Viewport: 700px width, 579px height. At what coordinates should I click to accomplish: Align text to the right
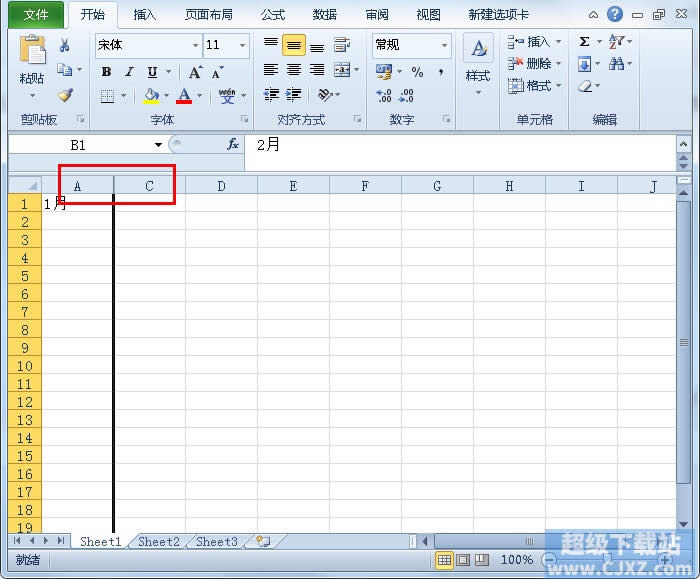[x=317, y=70]
